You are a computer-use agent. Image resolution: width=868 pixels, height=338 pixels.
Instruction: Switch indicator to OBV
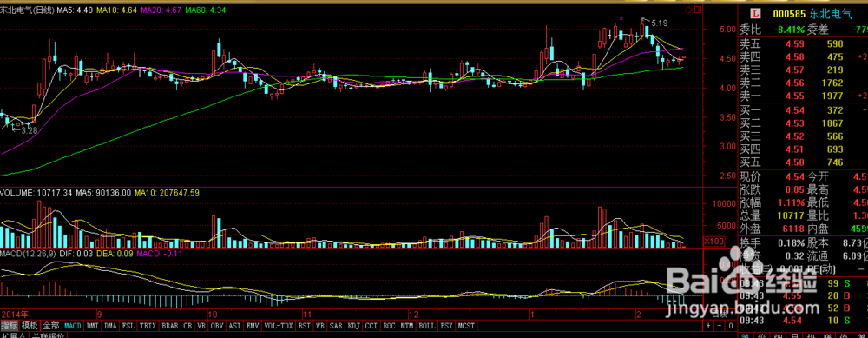[218, 326]
